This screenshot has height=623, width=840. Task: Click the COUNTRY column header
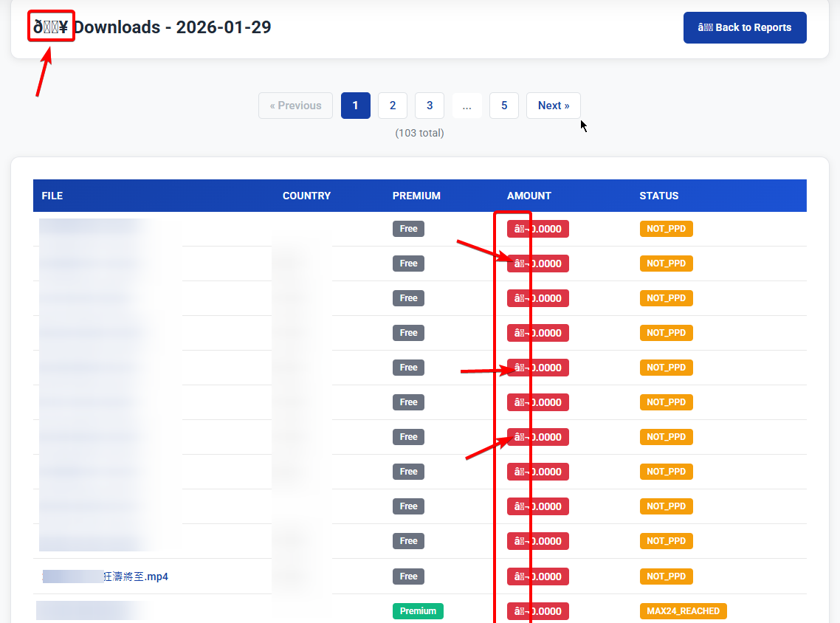(306, 196)
